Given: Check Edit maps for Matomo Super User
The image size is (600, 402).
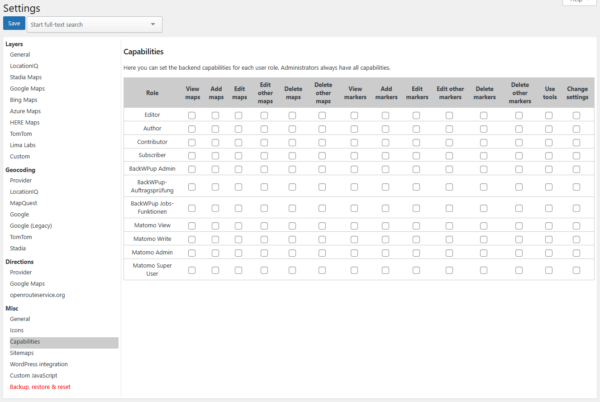Looking at the screenshot, I should point(238,270).
